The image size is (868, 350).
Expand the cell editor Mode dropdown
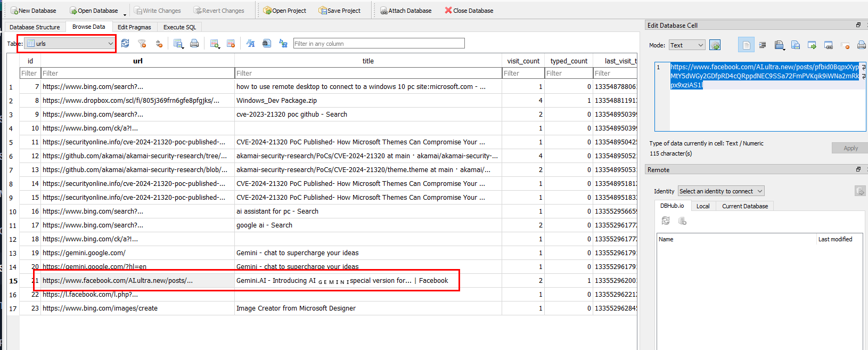pos(687,45)
